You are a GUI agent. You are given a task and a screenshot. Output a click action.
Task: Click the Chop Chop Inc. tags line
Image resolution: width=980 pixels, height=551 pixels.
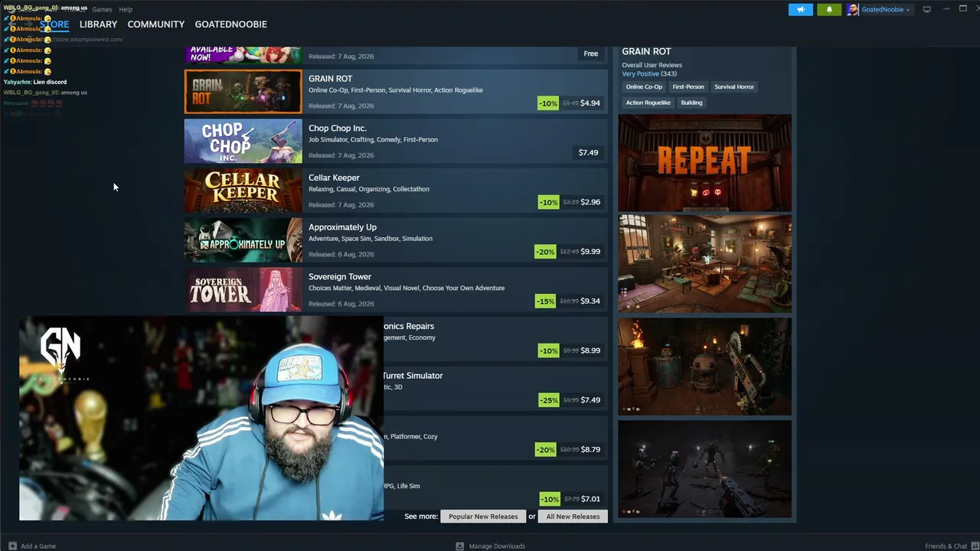click(x=373, y=140)
